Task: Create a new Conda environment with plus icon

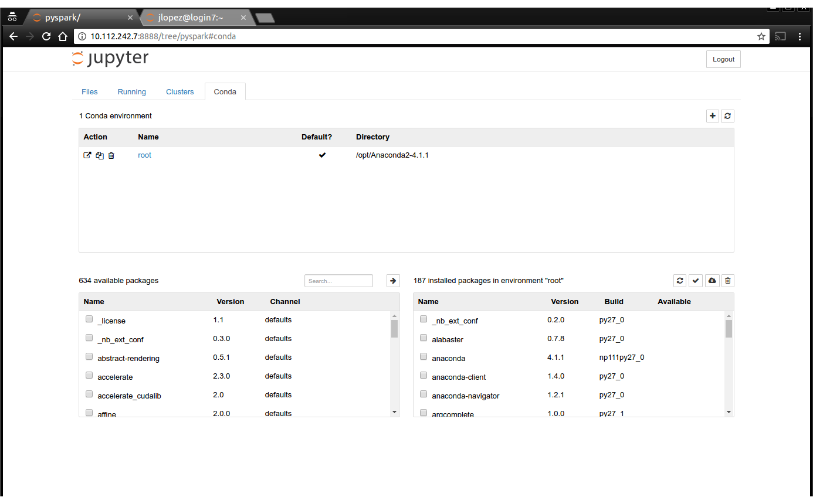Action: pyautogui.click(x=712, y=116)
